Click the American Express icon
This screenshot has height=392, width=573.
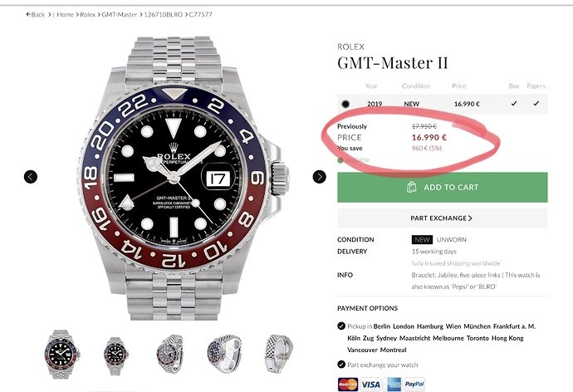tap(394, 384)
